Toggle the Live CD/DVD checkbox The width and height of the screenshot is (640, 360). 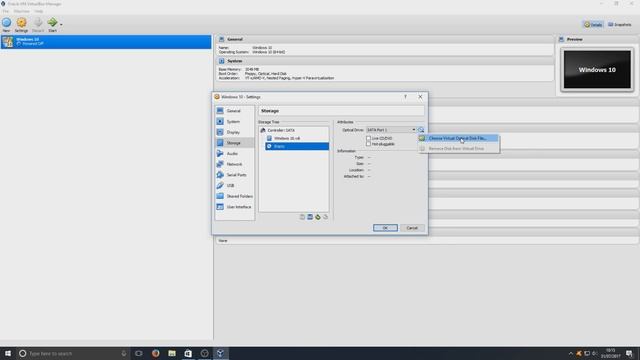click(369, 138)
